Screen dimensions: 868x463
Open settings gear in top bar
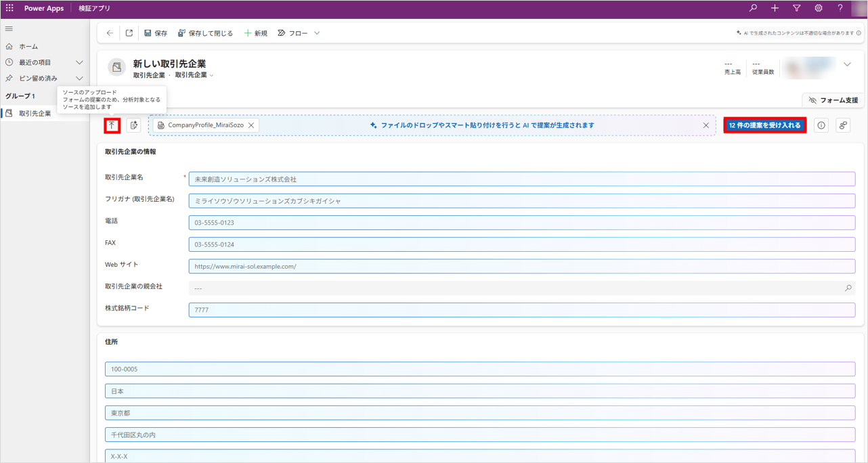[x=819, y=8]
